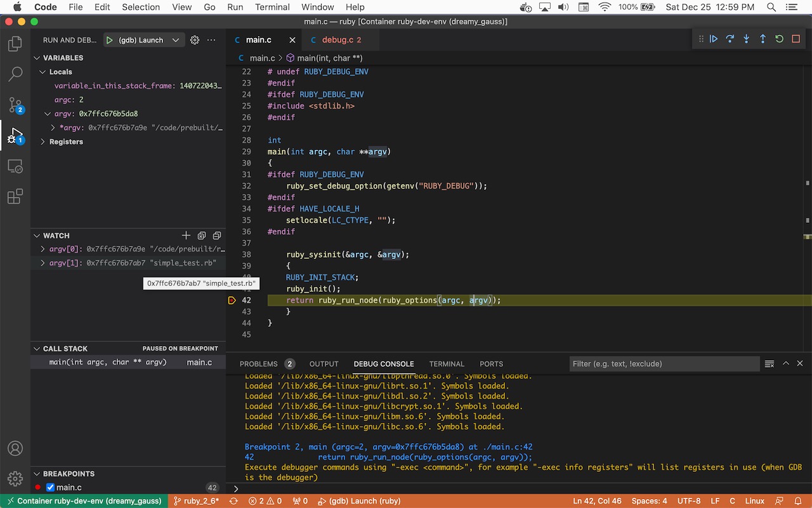
Task: Click the Source Control sidebar icon
Action: pyautogui.click(x=15, y=105)
